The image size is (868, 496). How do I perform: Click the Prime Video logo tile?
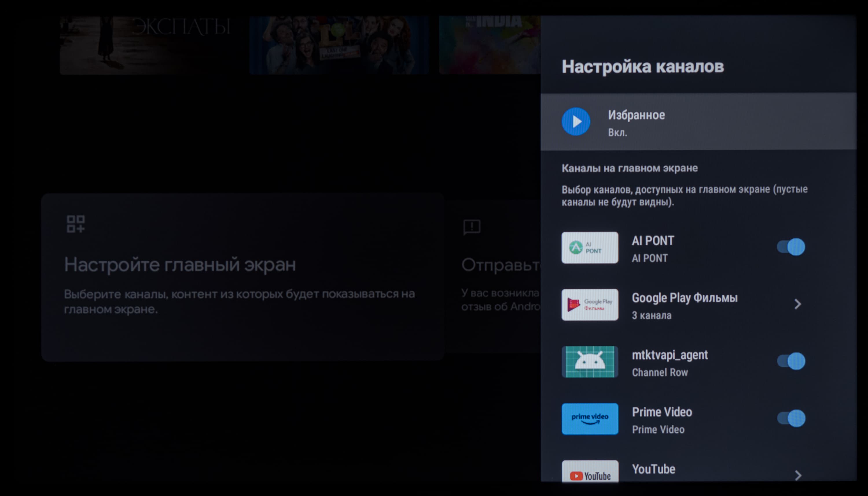tap(590, 419)
